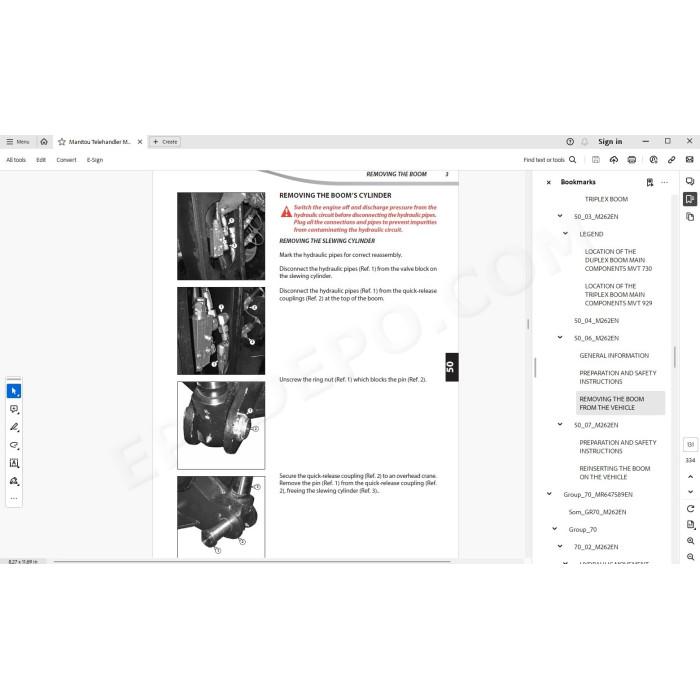Open Preparation and Safety under 50_07_M262EN
This screenshot has height=700, width=700.
(618, 447)
